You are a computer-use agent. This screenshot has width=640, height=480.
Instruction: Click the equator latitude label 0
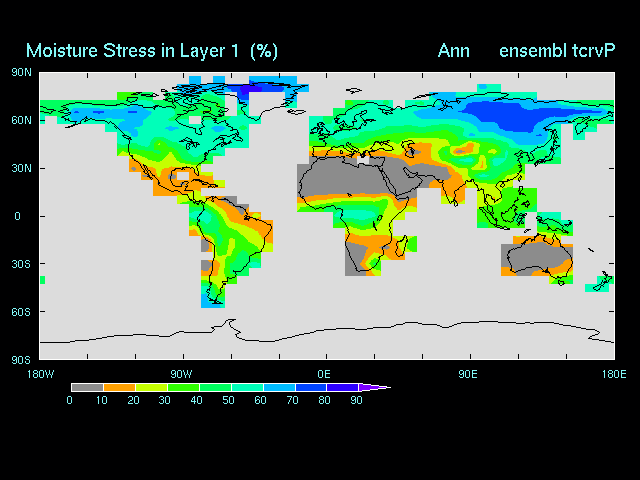click(17, 216)
